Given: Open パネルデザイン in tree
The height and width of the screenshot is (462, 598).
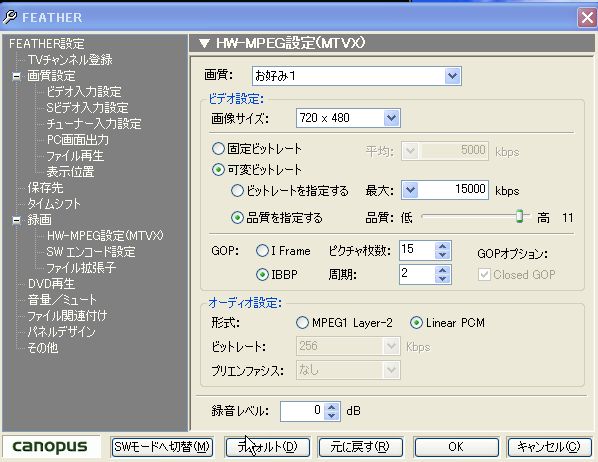Looking at the screenshot, I should [61, 332].
